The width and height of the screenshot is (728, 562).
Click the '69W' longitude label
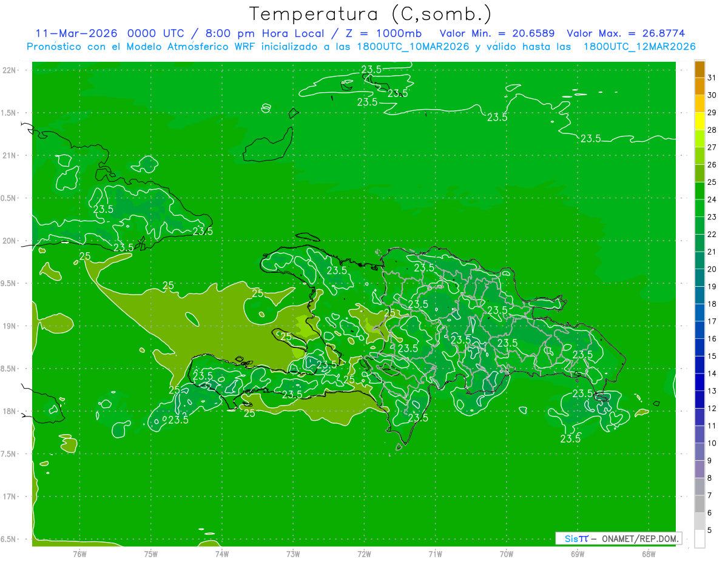(578, 554)
